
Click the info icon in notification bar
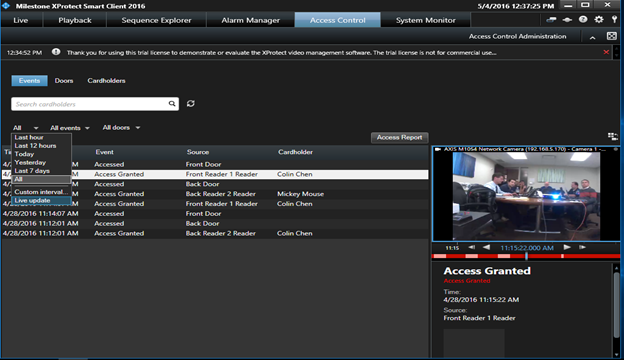(x=56, y=52)
